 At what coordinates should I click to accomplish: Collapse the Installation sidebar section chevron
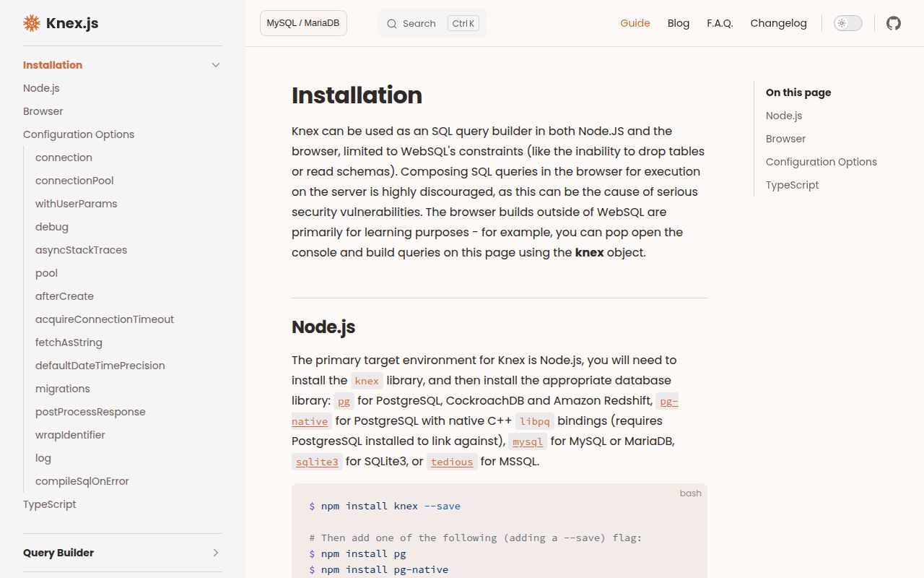pyautogui.click(x=215, y=65)
